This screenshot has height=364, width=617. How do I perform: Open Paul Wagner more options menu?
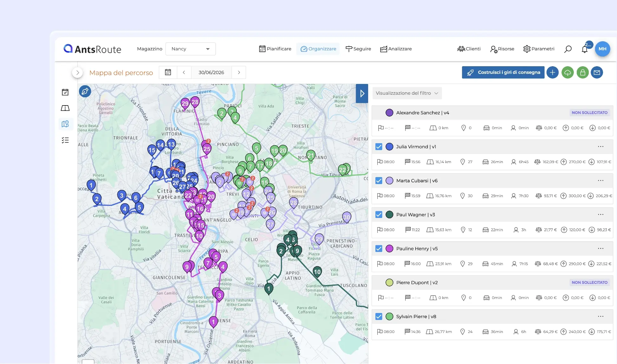[601, 214]
